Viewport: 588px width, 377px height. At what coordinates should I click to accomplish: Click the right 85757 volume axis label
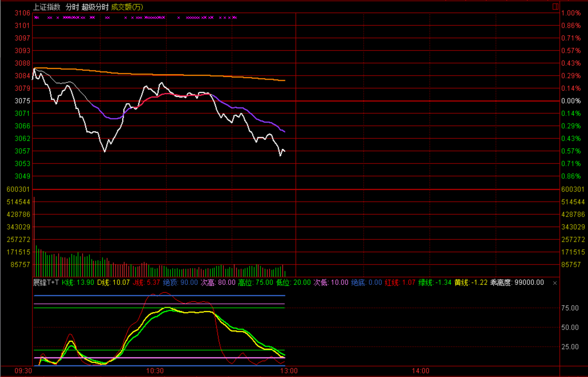(x=571, y=264)
